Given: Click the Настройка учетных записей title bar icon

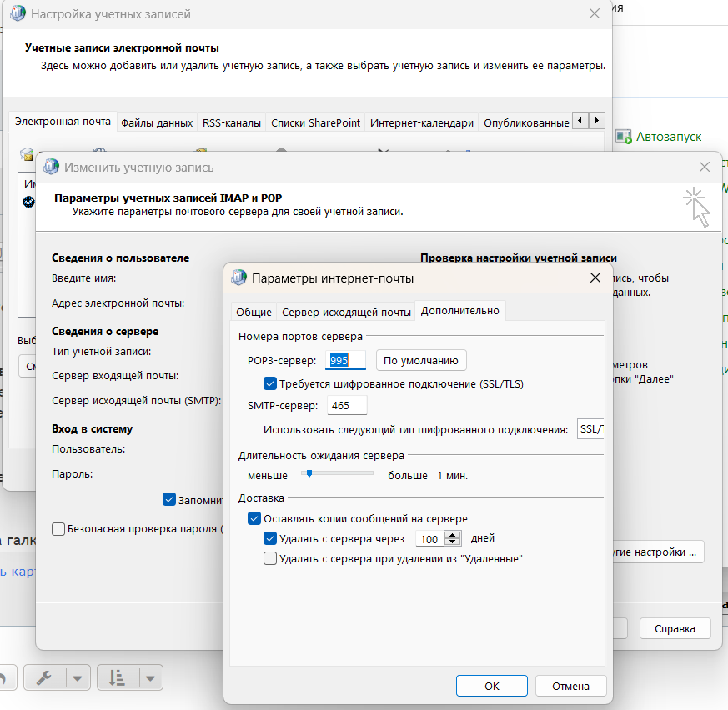Looking at the screenshot, I should tap(18, 13).
